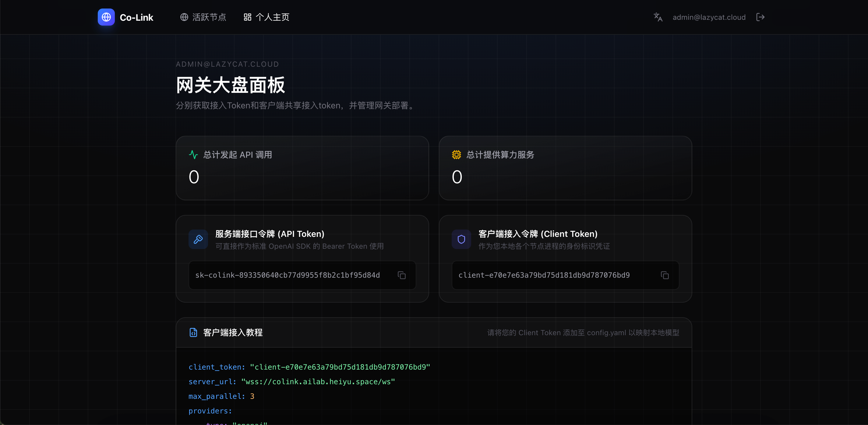Click the 网关大盘面板 page title

[x=231, y=85]
